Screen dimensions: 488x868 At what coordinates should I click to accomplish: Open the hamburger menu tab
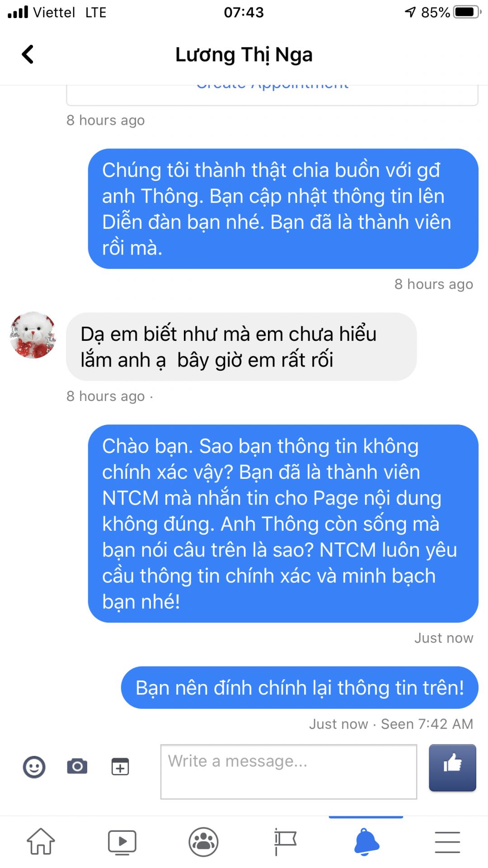pos(447,842)
